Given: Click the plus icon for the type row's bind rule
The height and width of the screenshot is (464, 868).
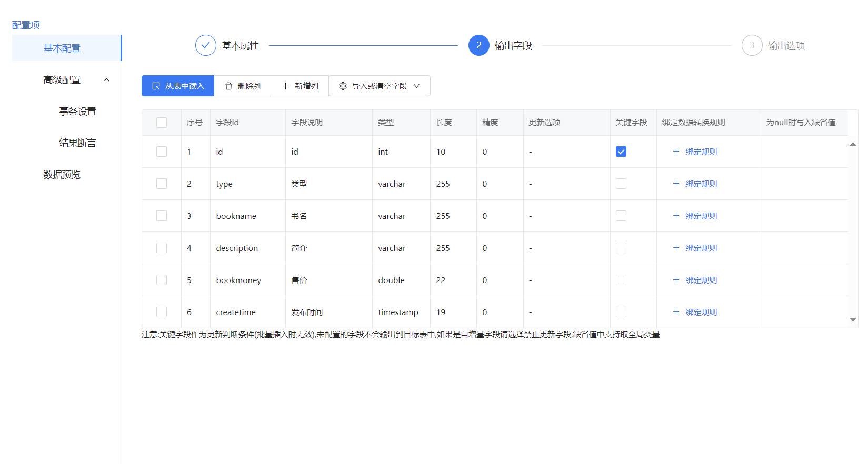Looking at the screenshot, I should coord(676,184).
